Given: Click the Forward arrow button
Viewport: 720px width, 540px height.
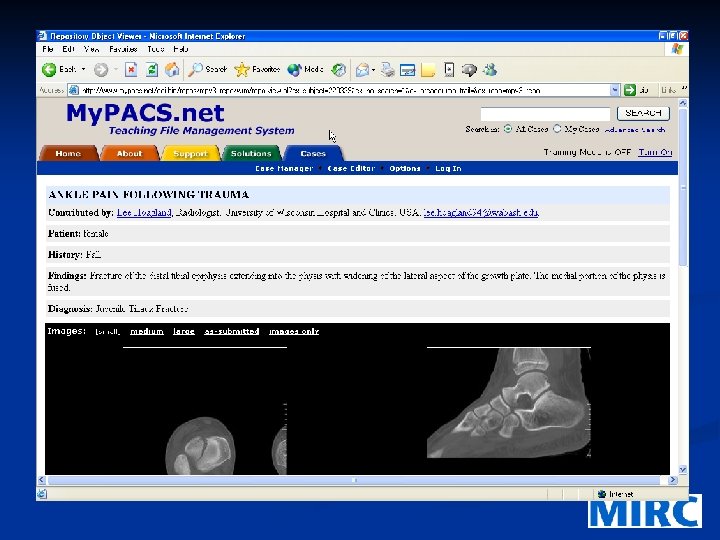Looking at the screenshot, I should tap(101, 70).
